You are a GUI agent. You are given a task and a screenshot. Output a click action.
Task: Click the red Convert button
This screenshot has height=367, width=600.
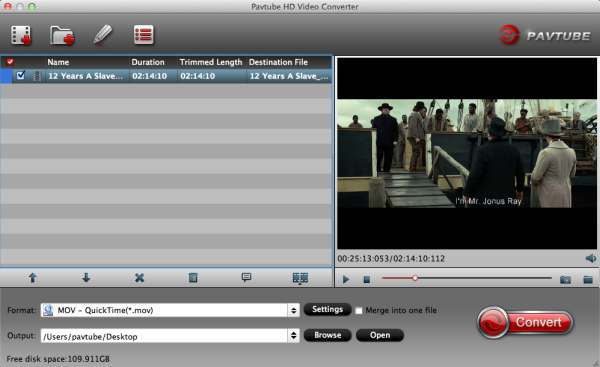click(525, 322)
